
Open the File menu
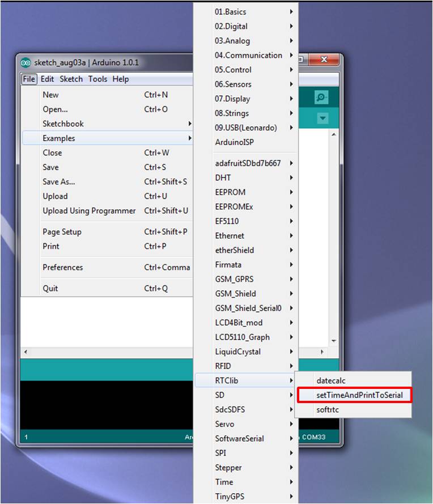click(x=29, y=79)
